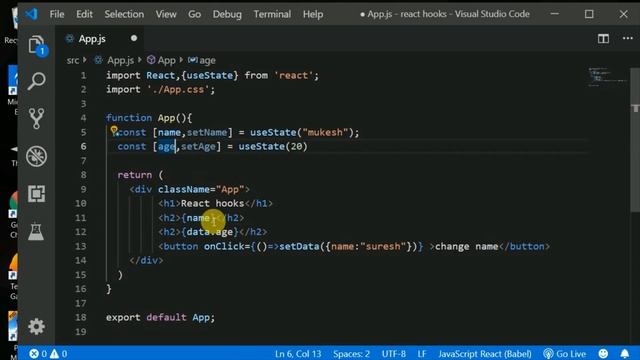Click line number 13 in gutter

pos(80,246)
